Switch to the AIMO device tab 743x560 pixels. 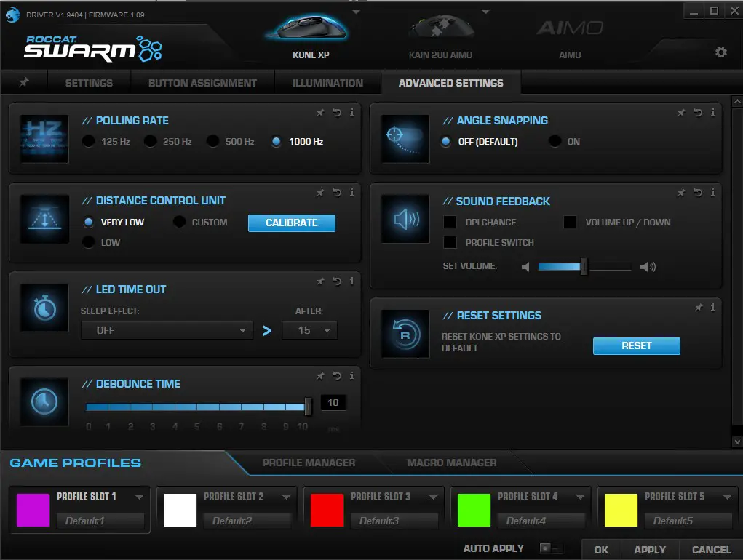[570, 37]
